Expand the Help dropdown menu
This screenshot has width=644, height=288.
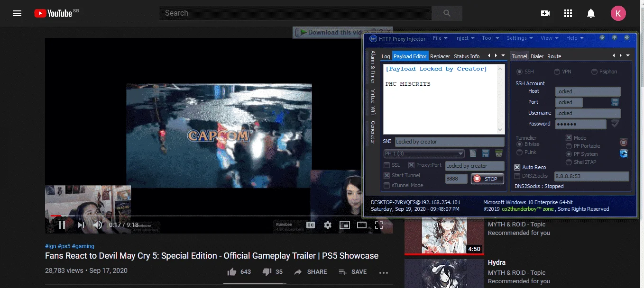coord(575,38)
